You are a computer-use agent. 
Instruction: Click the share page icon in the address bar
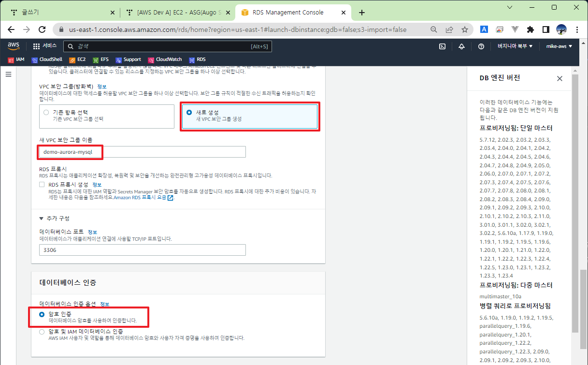449,29
